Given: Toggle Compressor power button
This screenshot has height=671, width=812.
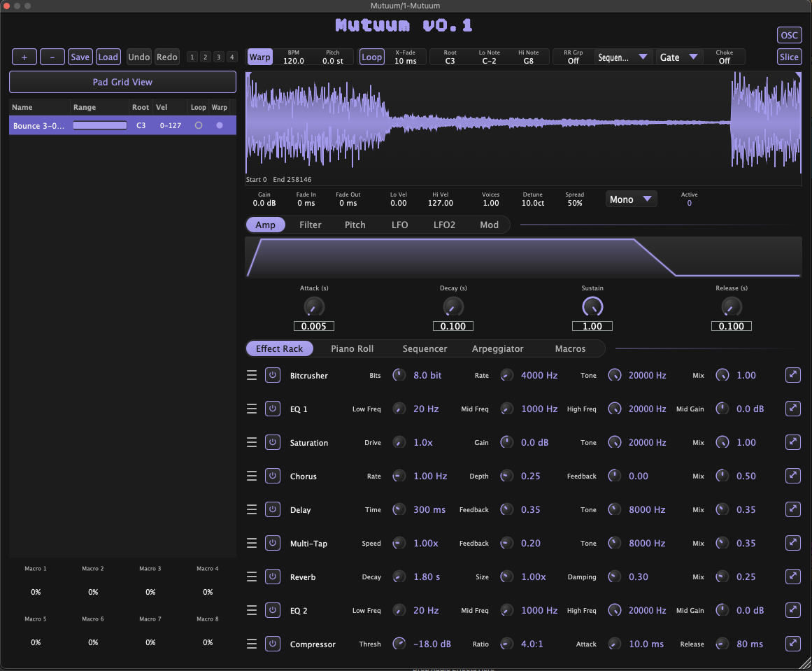Looking at the screenshot, I should 272,644.
